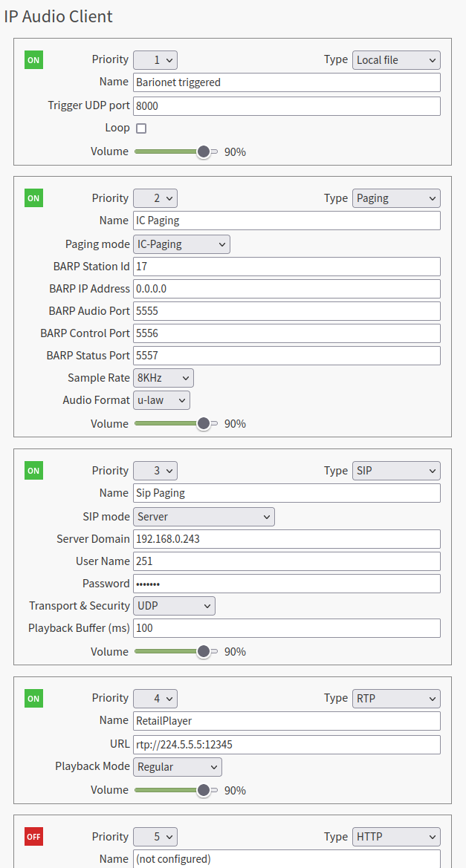
Task: Toggle the ON switch for Barionet triggered
Action: [33, 60]
